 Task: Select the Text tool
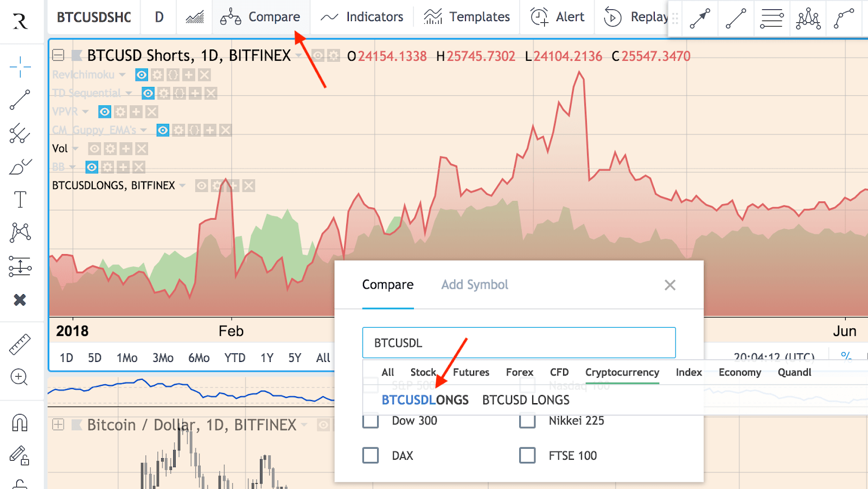pyautogui.click(x=20, y=199)
